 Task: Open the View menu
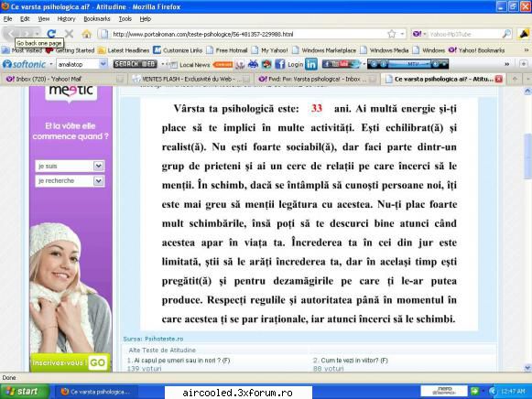click(43, 19)
